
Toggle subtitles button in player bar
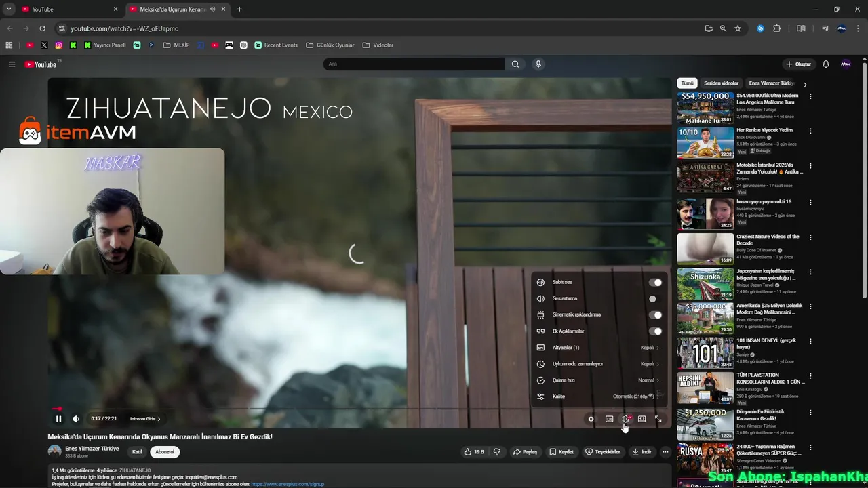coord(609,419)
